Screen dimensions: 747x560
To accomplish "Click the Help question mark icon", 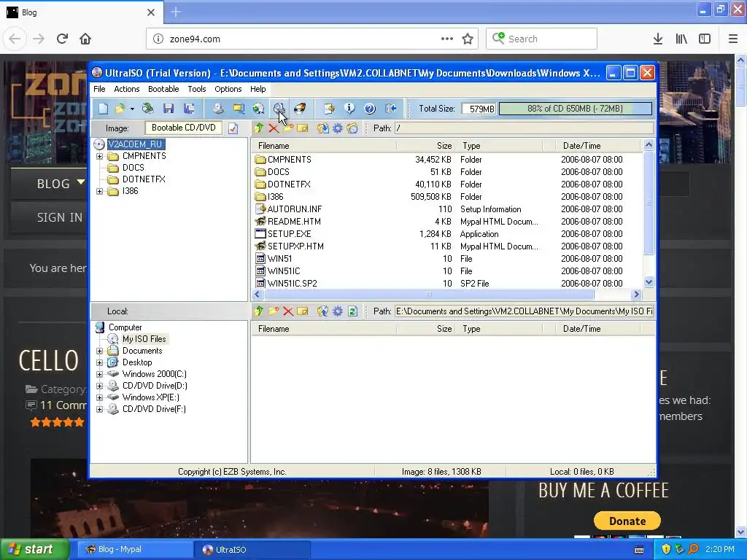I will pyautogui.click(x=370, y=109).
